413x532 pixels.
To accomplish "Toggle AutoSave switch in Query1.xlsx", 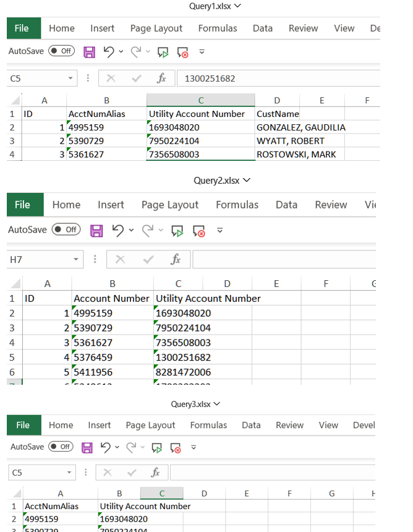I will click(61, 51).
